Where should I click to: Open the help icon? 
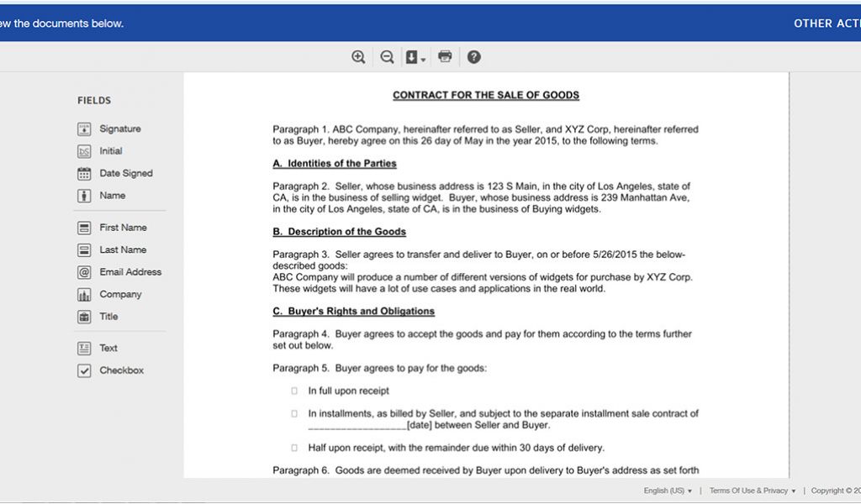(474, 57)
